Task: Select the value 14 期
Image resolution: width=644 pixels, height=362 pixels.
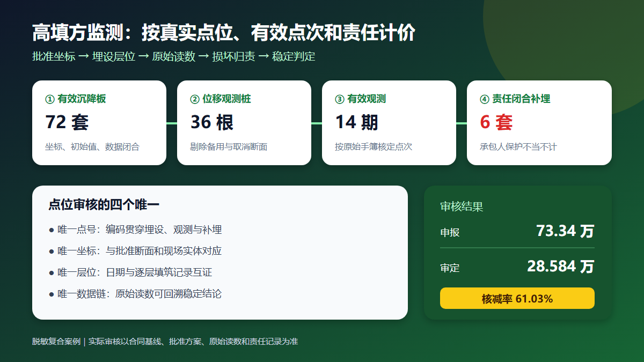Action: [357, 122]
